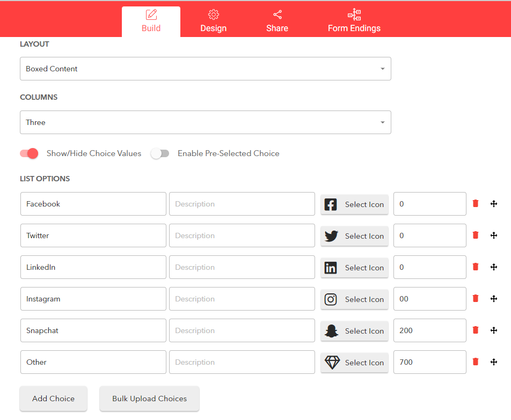Switch to the Design tab
The width and height of the screenshot is (511, 420).
coord(214,21)
